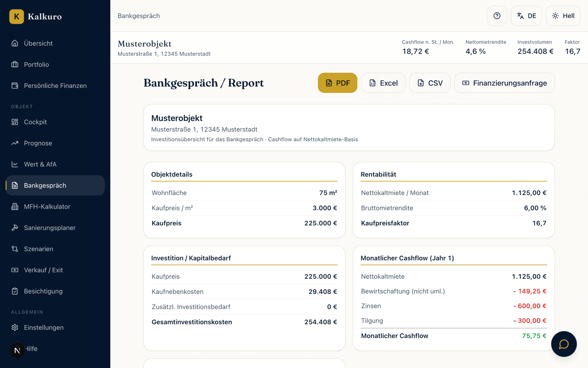Open MFH-Kalkulator from the sidebar
The width and height of the screenshot is (588, 368).
[x=55, y=207]
